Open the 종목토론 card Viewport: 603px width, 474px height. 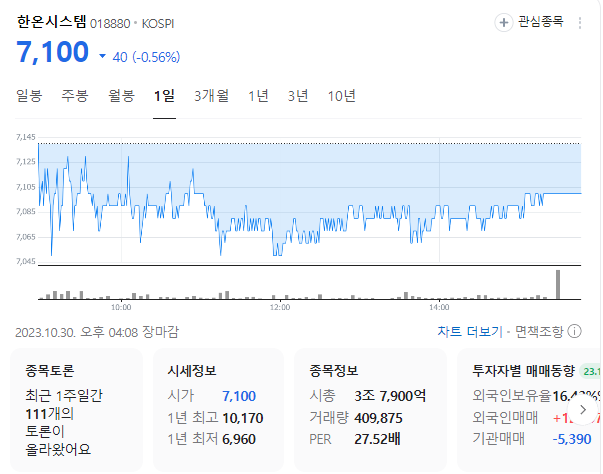pos(77,410)
